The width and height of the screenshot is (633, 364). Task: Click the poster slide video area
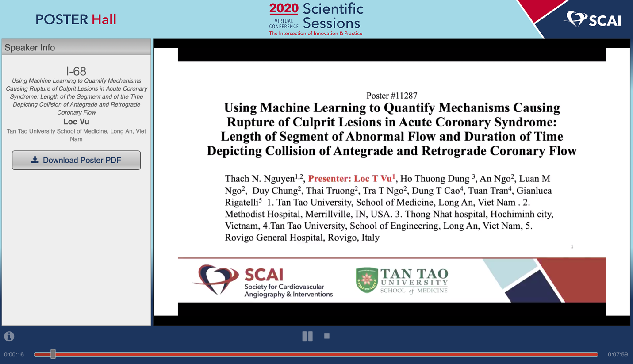pyautogui.click(x=392, y=182)
